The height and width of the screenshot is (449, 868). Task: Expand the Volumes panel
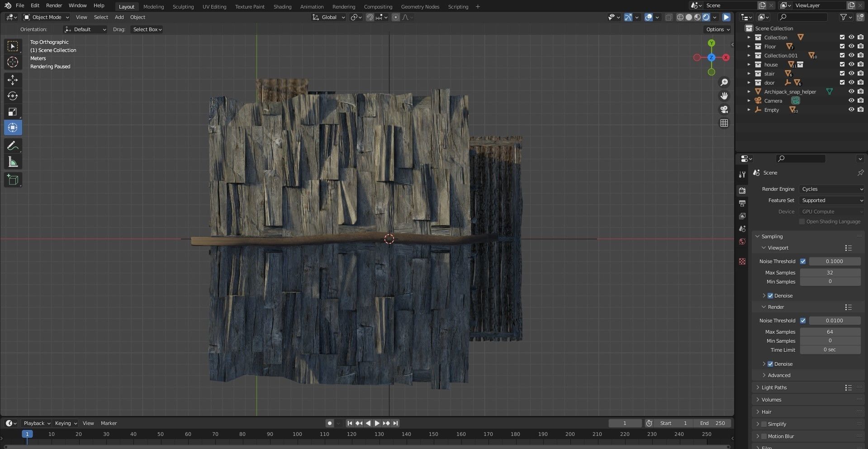pos(771,400)
